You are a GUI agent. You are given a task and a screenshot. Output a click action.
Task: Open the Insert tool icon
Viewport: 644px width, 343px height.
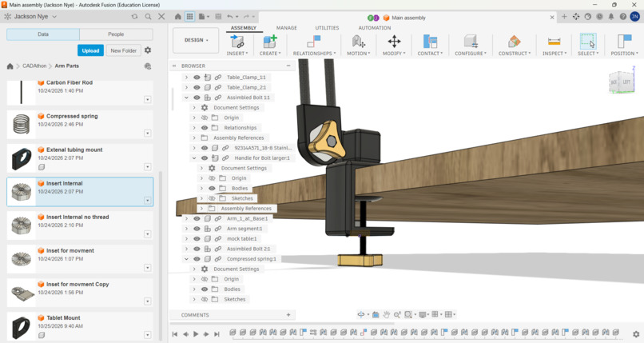pyautogui.click(x=237, y=42)
